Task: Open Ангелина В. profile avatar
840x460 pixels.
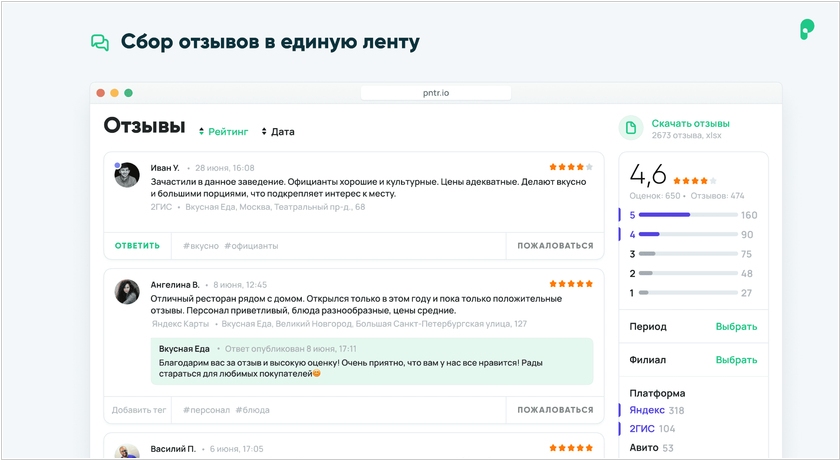Action: pyautogui.click(x=127, y=292)
